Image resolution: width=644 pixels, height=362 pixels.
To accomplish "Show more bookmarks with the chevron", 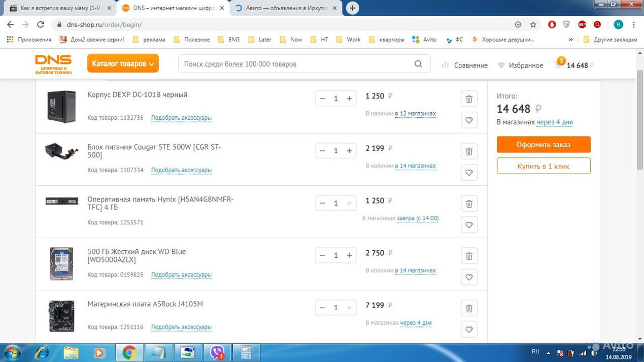I will click(x=570, y=40).
